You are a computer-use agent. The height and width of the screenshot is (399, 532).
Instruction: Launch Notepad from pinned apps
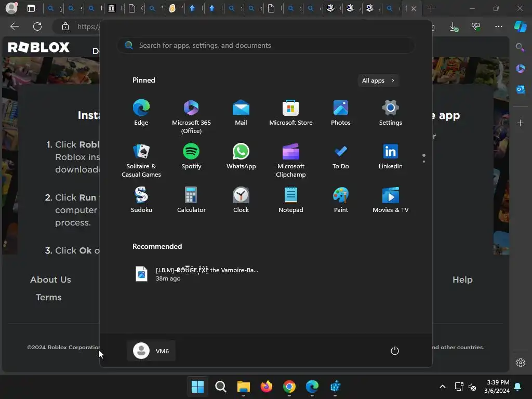(291, 200)
